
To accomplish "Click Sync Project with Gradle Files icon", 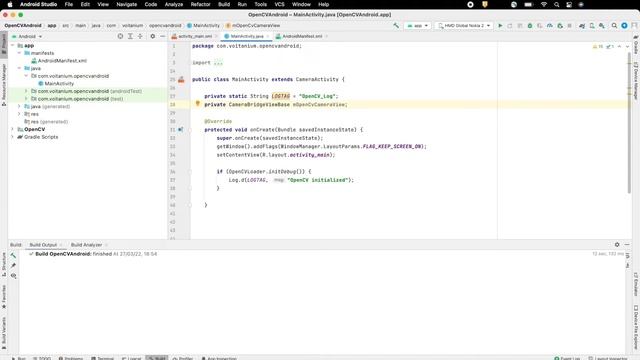I will point(582,25).
